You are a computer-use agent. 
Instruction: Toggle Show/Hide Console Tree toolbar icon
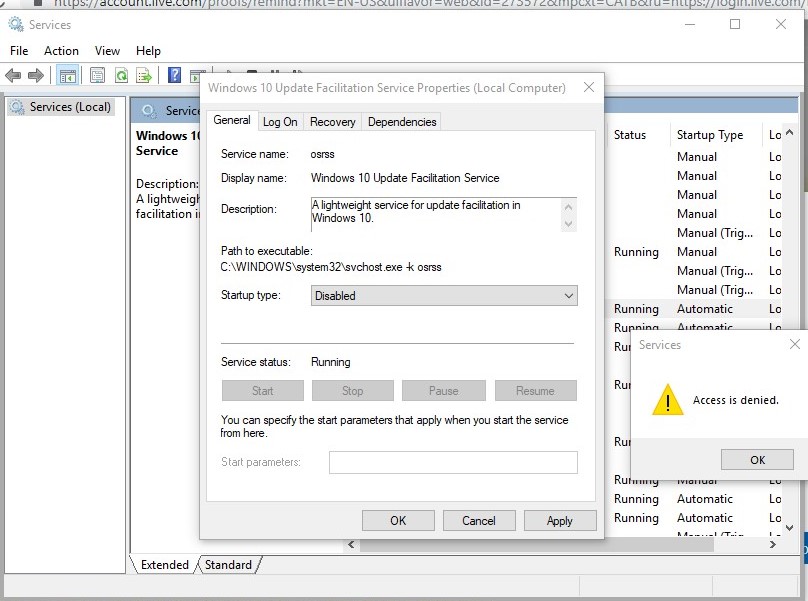tap(68, 76)
